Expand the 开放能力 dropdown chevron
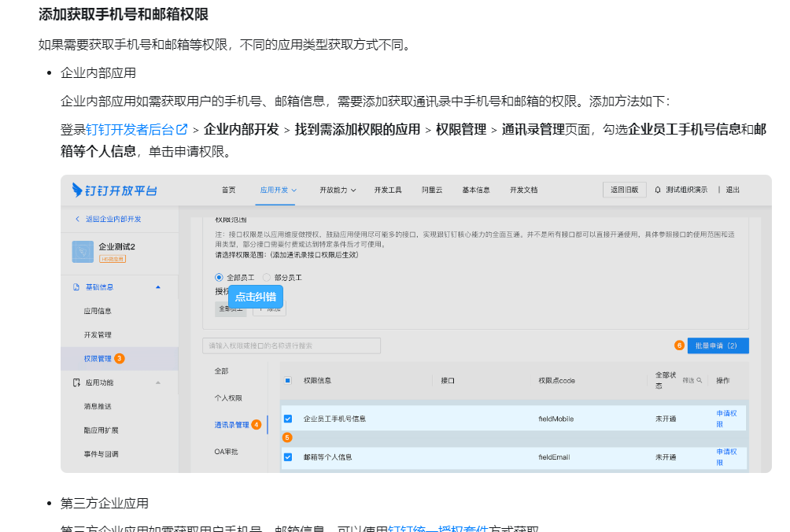790x532 pixels. click(x=353, y=190)
